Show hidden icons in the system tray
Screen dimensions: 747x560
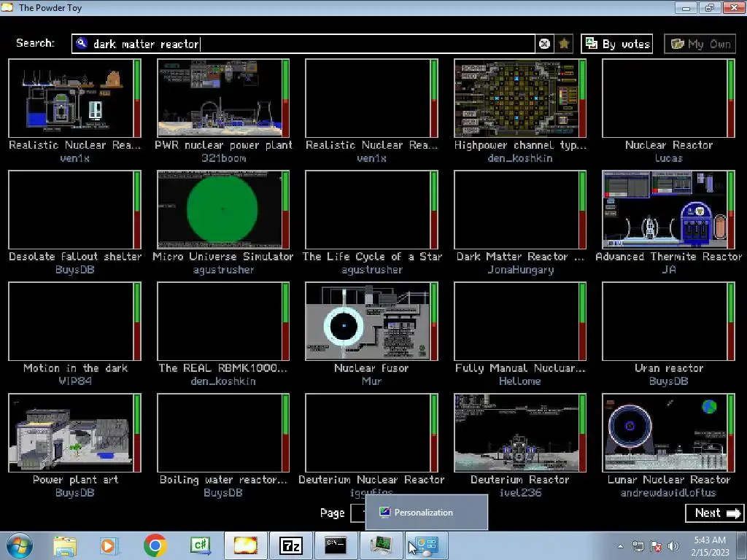pyautogui.click(x=620, y=546)
